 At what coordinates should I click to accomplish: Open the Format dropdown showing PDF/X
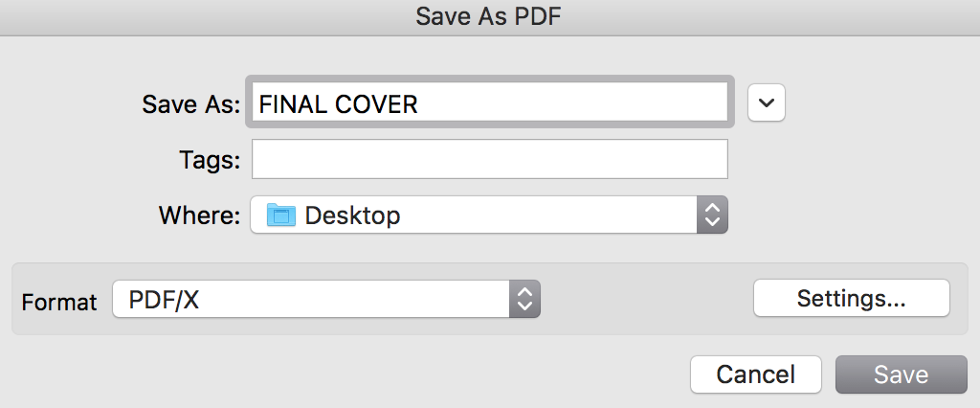[326, 299]
